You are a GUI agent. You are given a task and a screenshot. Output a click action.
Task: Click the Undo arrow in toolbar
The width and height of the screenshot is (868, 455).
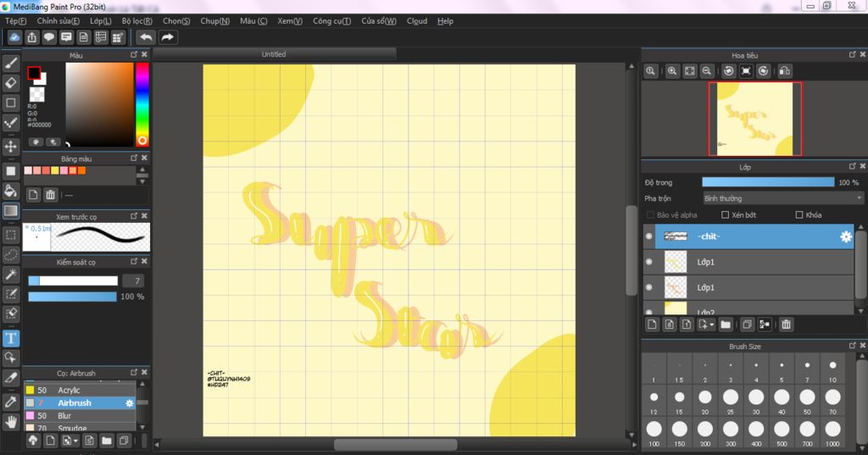(146, 37)
